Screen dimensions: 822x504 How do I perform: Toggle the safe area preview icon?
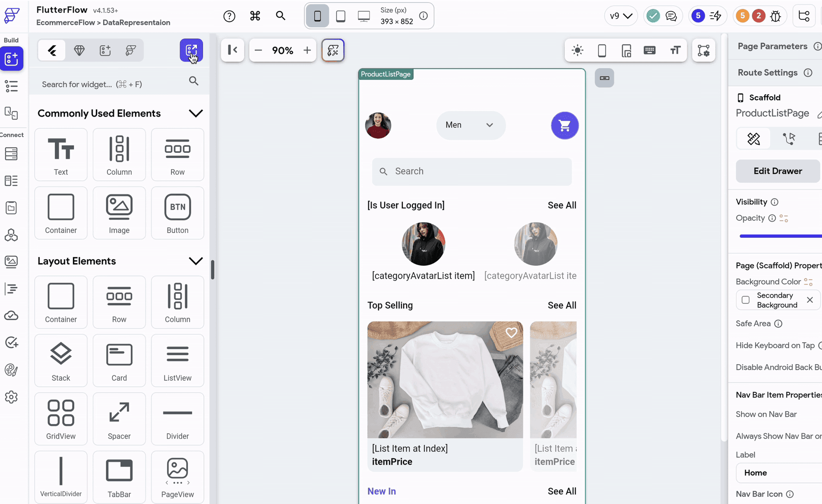pos(626,50)
